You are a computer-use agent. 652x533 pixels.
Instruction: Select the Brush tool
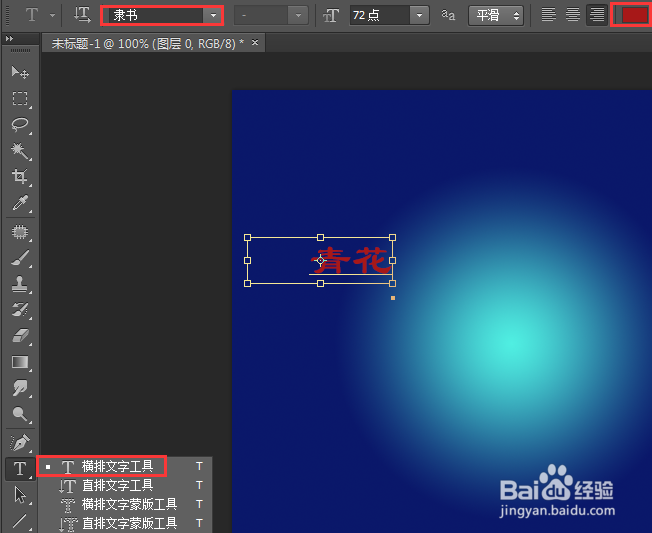tap(20, 258)
